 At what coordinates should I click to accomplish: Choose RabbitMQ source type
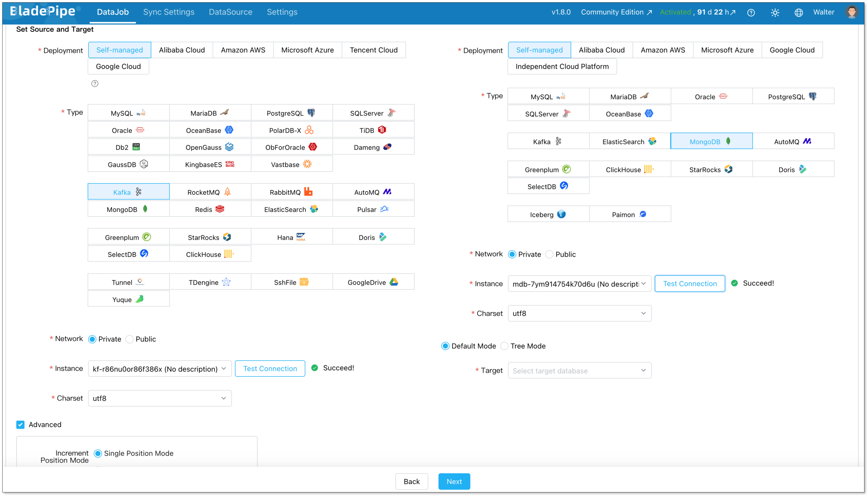[292, 192]
